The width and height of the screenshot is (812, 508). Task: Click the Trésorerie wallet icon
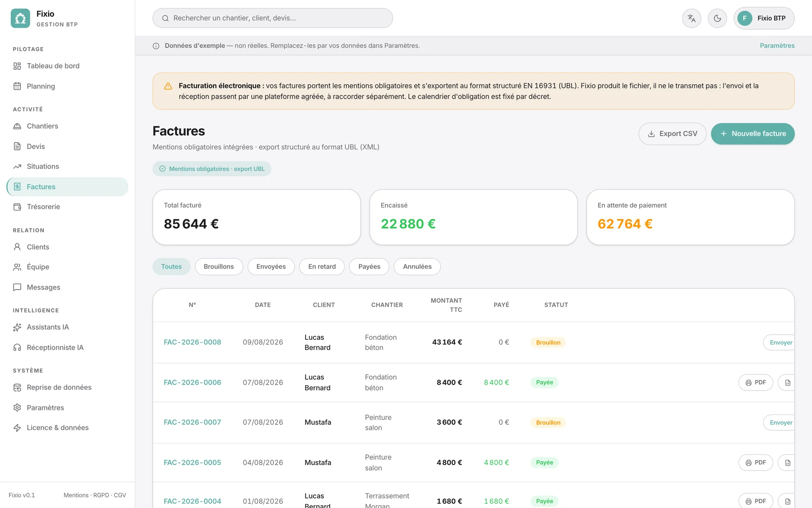(x=17, y=207)
